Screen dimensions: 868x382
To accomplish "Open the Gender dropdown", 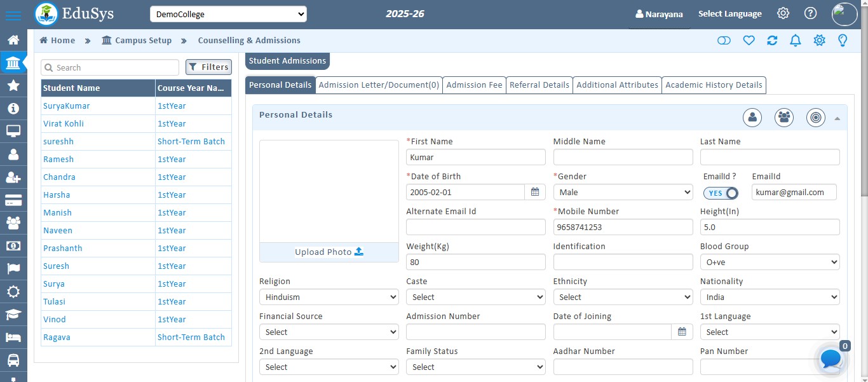I will click(623, 192).
